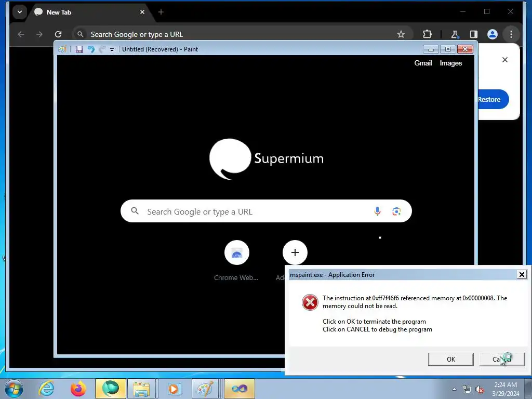Toggle the browser side panel icon
This screenshot has width=532, height=399.
(x=473, y=34)
